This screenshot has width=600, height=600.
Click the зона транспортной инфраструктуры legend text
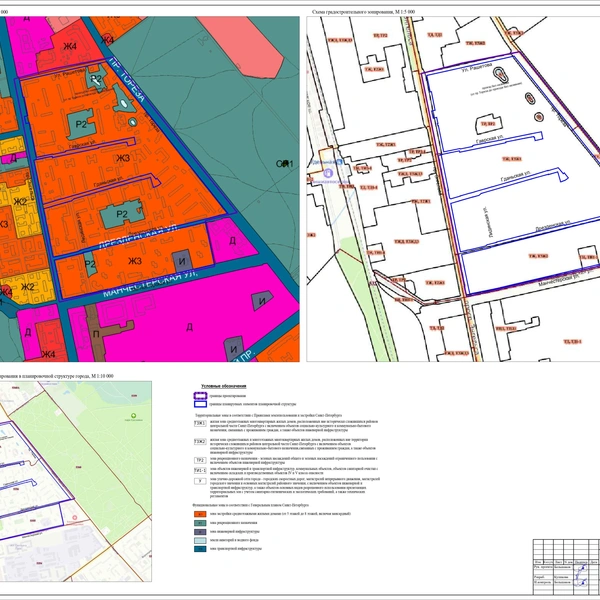[x=236, y=549]
